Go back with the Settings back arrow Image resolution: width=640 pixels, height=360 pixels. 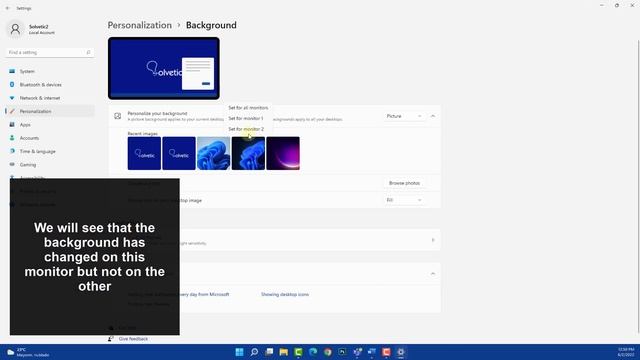click(8, 8)
